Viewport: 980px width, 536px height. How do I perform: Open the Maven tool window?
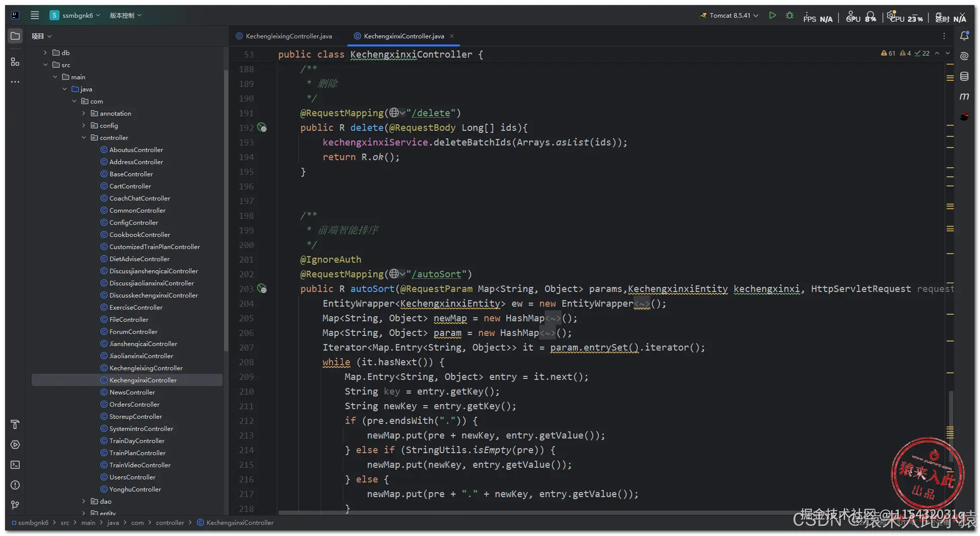point(964,96)
